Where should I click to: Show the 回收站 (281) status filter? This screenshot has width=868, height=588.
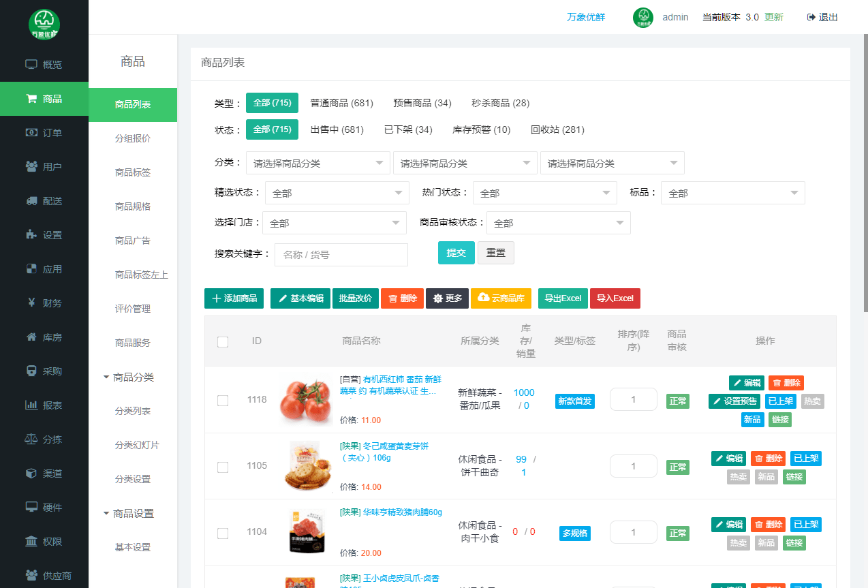click(x=557, y=129)
